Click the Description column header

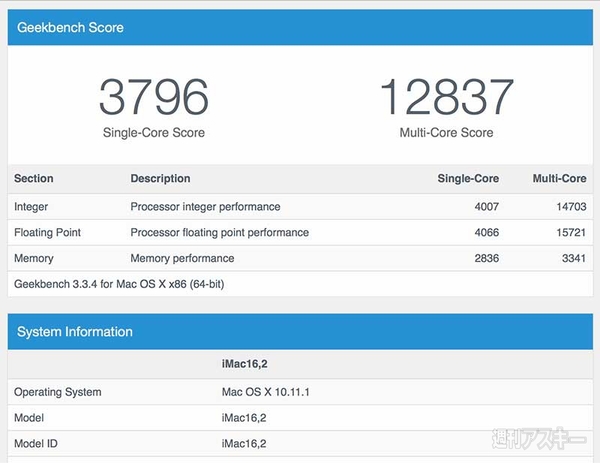160,178
